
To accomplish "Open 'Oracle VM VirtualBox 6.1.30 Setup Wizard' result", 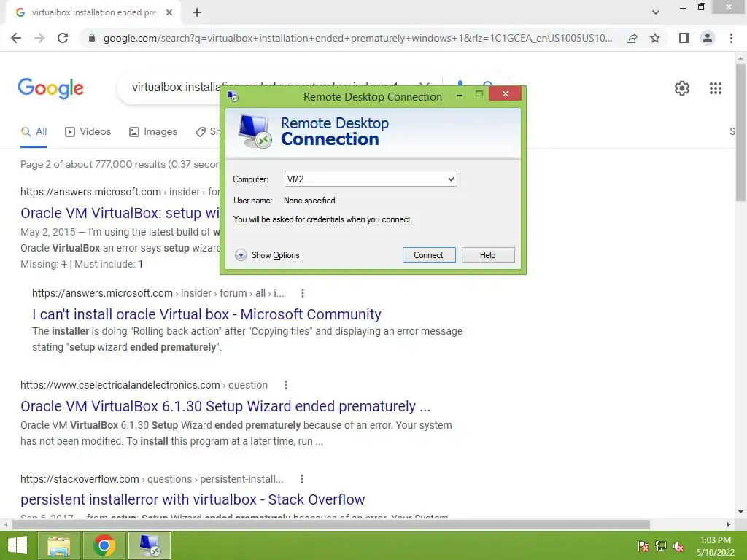I will click(225, 406).
